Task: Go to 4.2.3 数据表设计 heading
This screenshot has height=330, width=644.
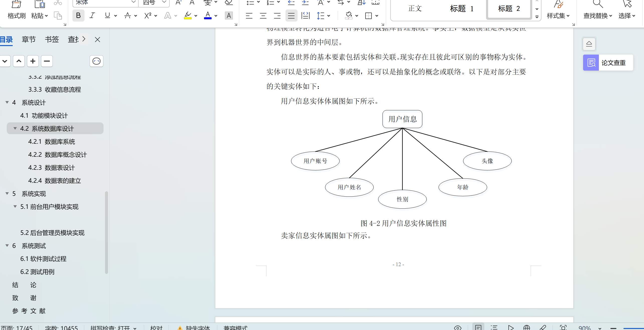Action: pos(51,168)
